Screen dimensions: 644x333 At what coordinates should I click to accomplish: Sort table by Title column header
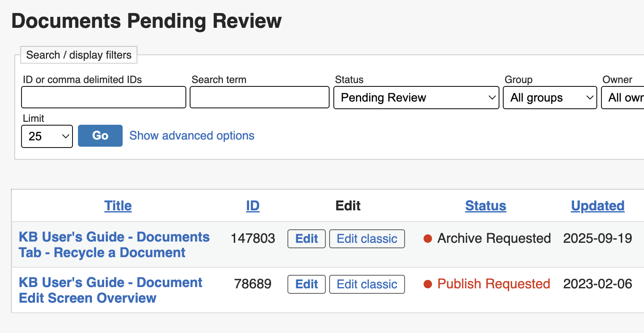(x=118, y=206)
